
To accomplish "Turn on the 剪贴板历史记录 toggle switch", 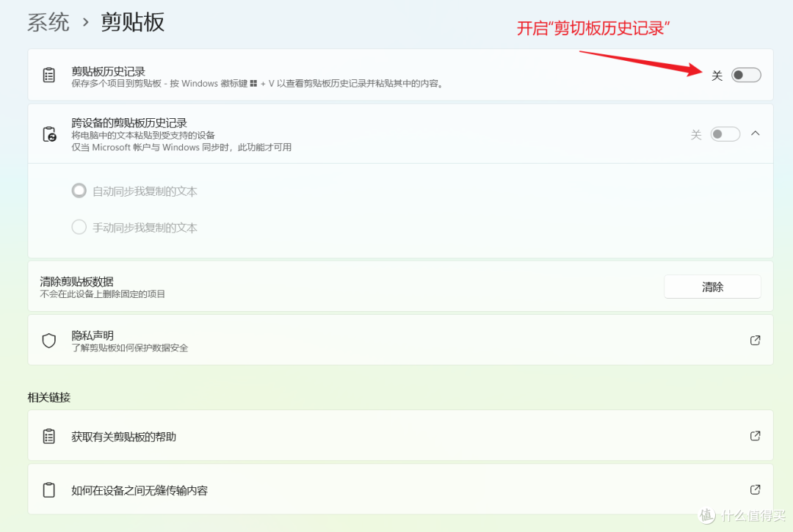I will coord(746,76).
